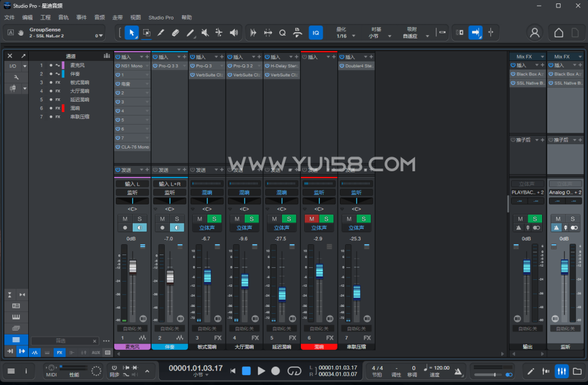Open the Edit pencil view button

pos(531,371)
